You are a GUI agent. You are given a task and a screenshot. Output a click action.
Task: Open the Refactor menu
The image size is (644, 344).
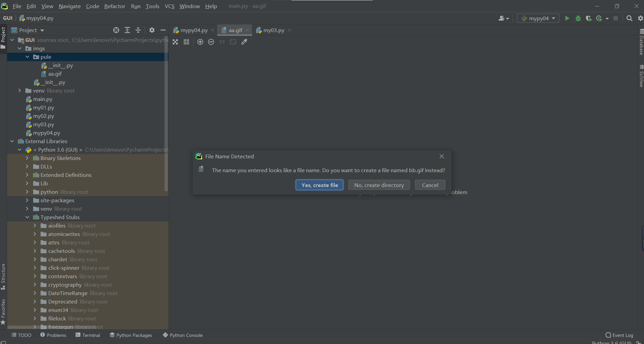114,6
